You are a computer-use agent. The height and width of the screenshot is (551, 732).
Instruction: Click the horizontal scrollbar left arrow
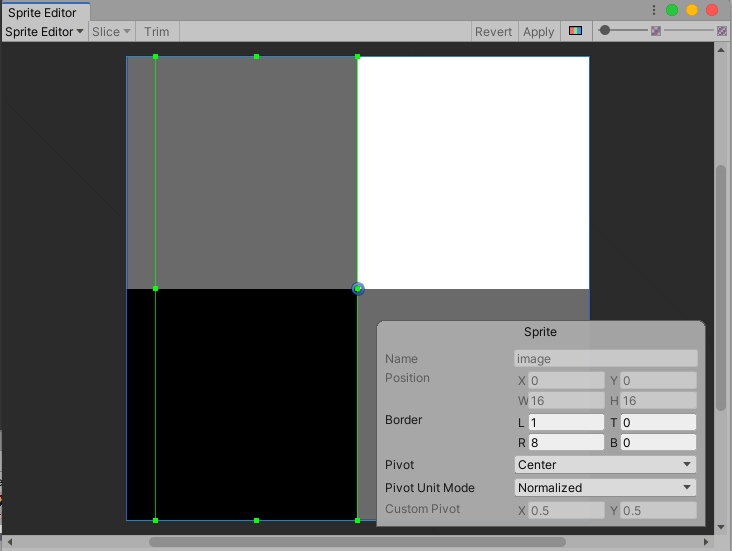9,542
